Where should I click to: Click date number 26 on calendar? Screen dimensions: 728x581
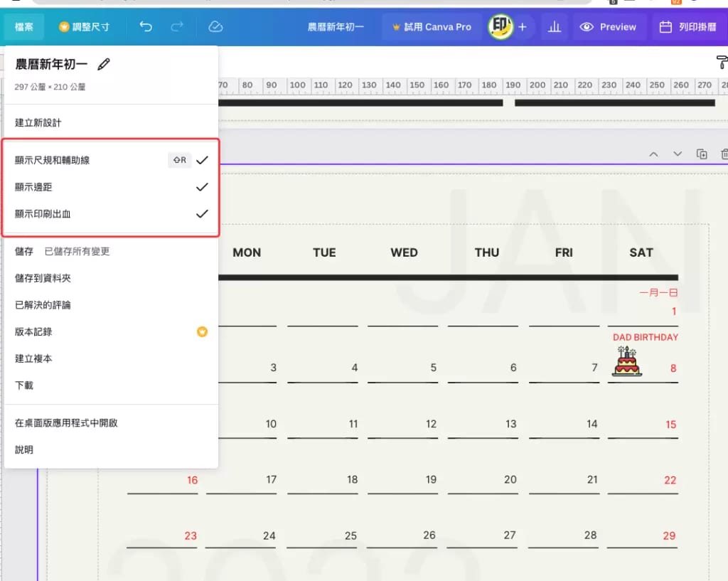click(x=429, y=535)
